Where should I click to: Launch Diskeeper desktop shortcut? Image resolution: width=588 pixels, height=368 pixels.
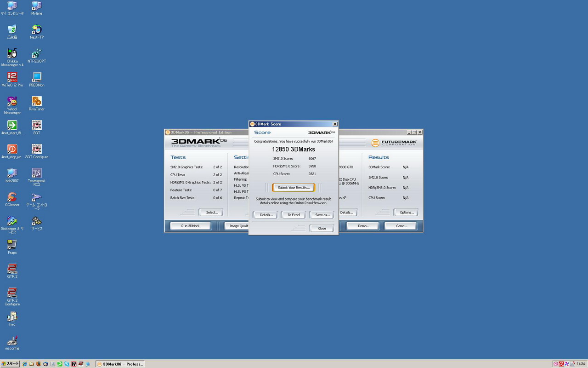[x=12, y=225]
